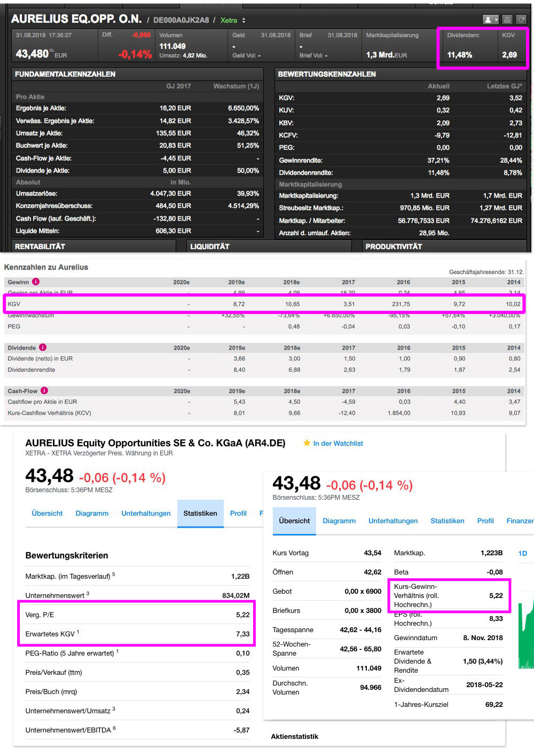Viewport: 534px width, 756px height.
Task: Select the highlighted Statistiken tab
Action: (x=200, y=514)
